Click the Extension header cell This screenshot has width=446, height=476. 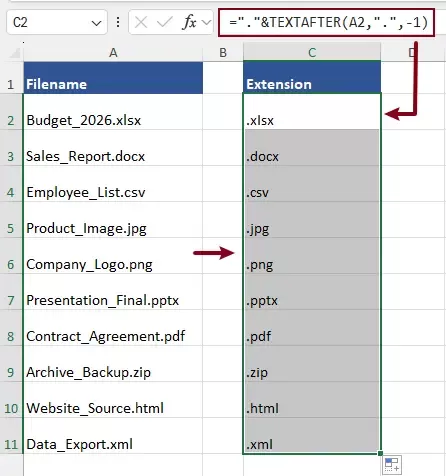click(x=312, y=78)
